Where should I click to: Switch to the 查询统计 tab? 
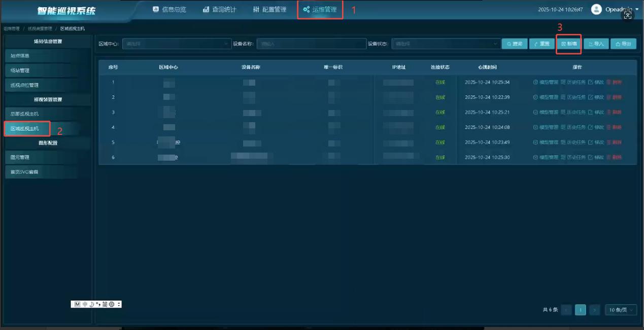click(x=219, y=10)
